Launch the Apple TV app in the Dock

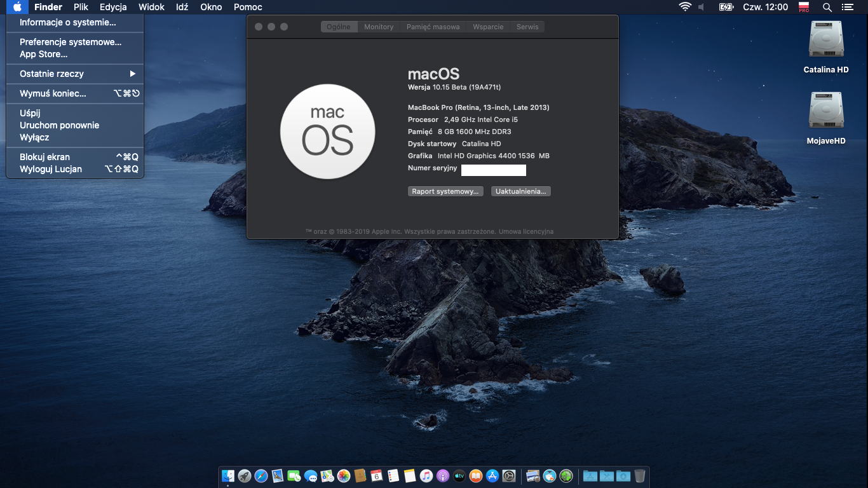459,476
